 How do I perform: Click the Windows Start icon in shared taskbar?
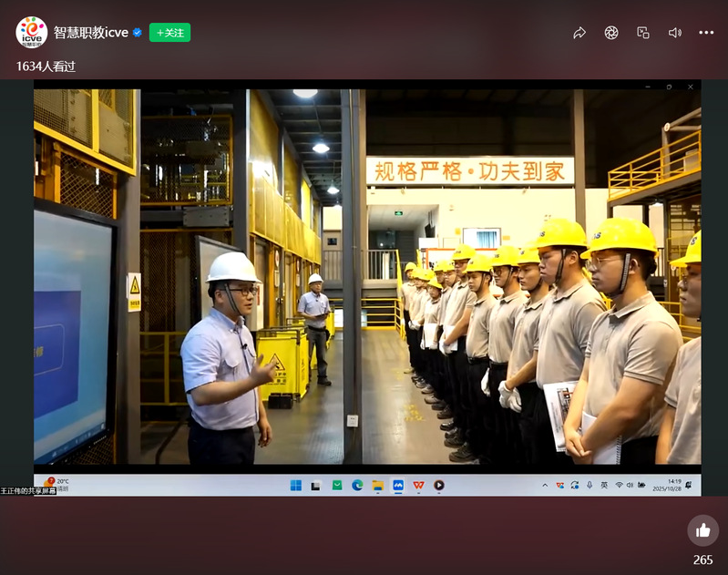[x=296, y=486]
